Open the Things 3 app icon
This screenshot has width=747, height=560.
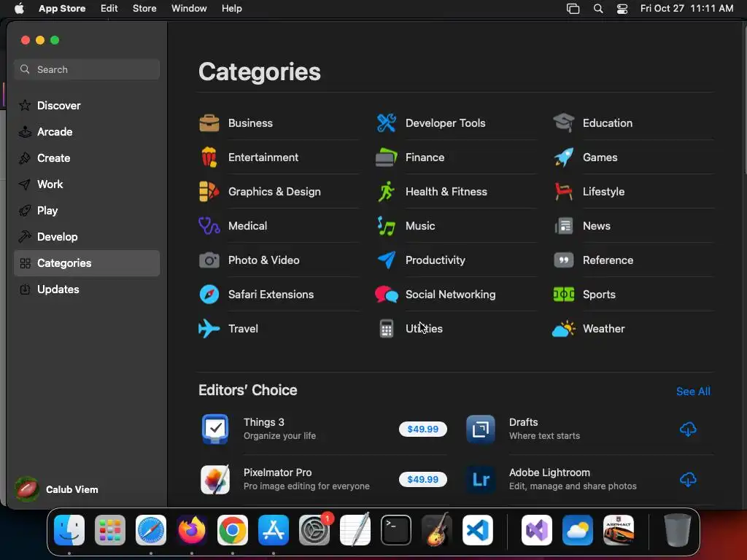coord(215,429)
